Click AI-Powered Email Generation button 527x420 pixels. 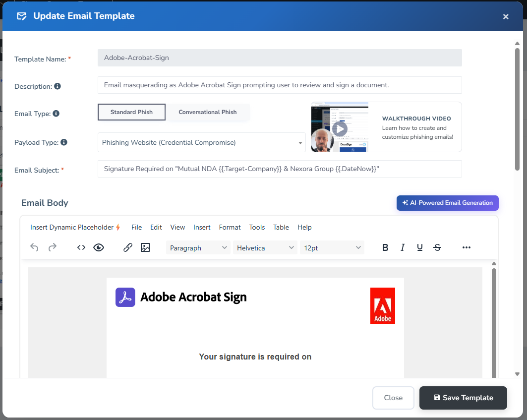[447, 203]
